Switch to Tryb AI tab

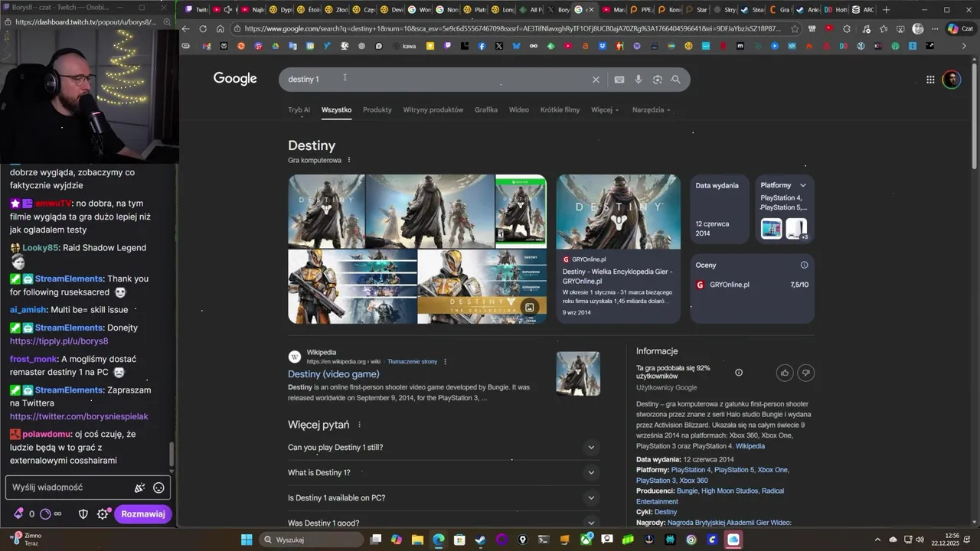[x=299, y=110]
